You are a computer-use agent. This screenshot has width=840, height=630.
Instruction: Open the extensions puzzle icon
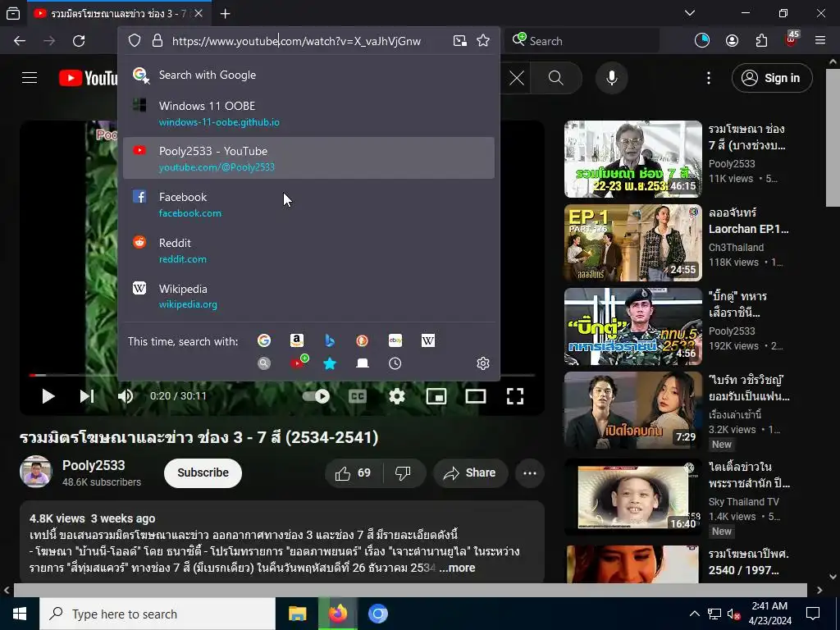click(761, 41)
